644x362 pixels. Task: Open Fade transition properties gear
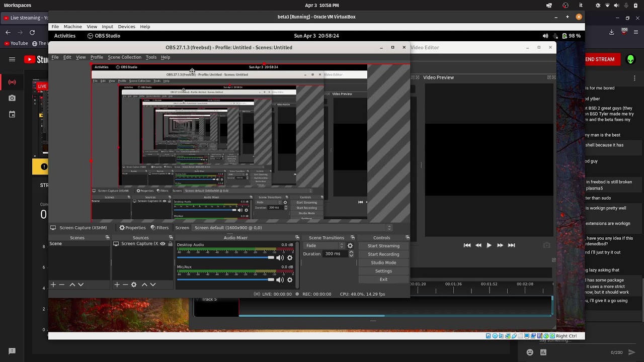click(x=350, y=246)
